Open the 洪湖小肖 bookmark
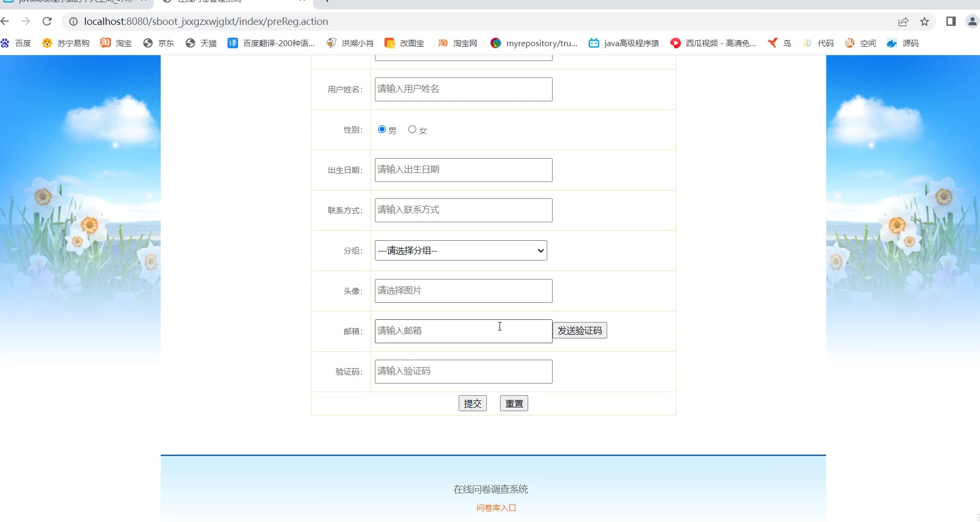The height and width of the screenshot is (522, 980). tap(350, 43)
